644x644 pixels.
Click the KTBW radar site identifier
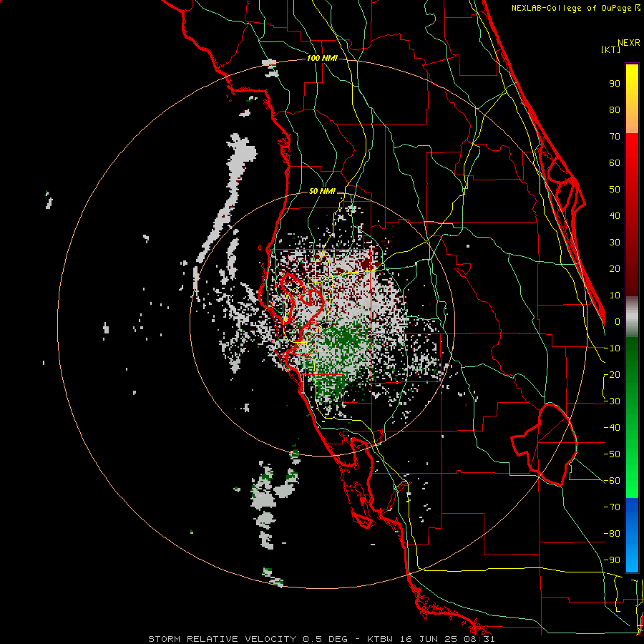381,639
